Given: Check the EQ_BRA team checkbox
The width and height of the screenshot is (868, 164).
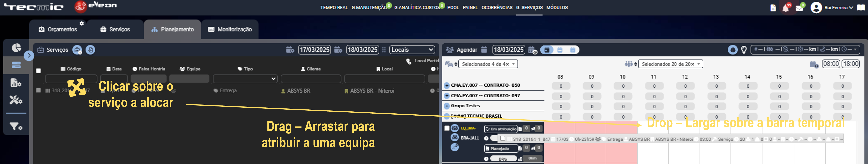Looking at the screenshot, I should (447, 128).
